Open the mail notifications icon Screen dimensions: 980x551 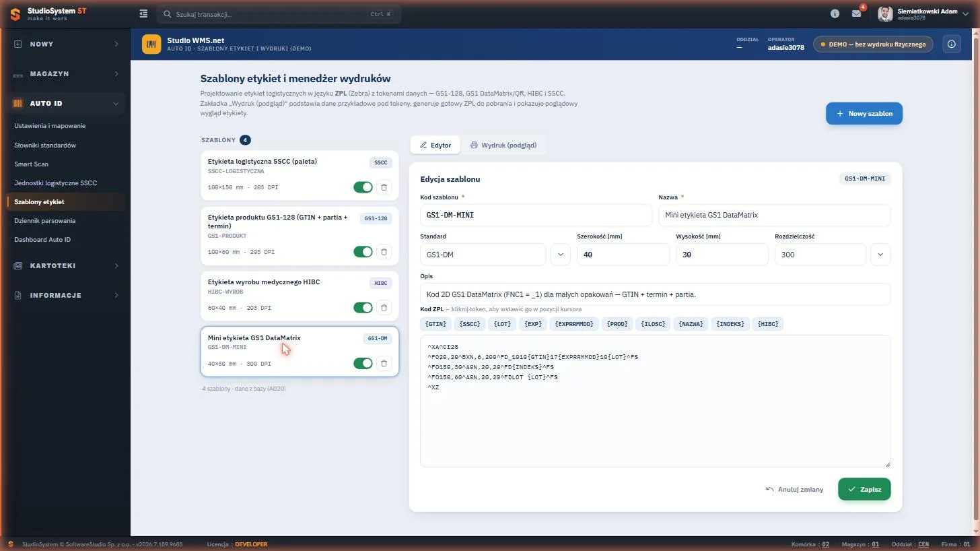(x=856, y=13)
